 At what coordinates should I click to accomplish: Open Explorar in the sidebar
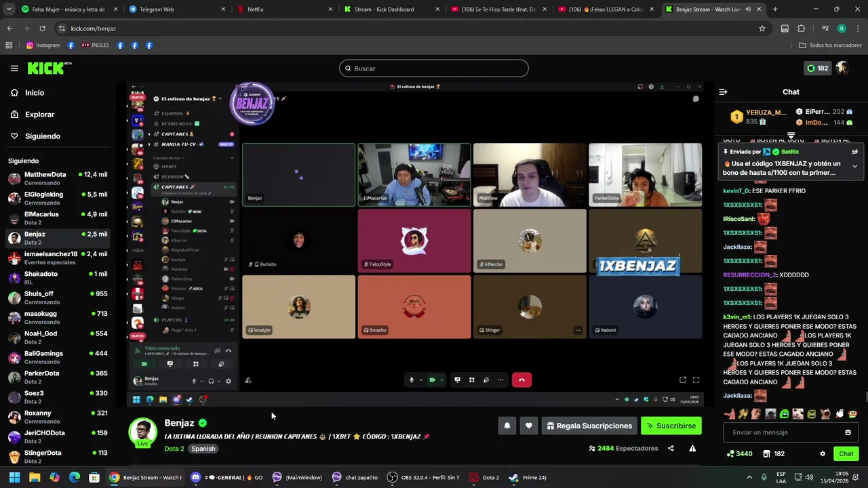pos(39,115)
